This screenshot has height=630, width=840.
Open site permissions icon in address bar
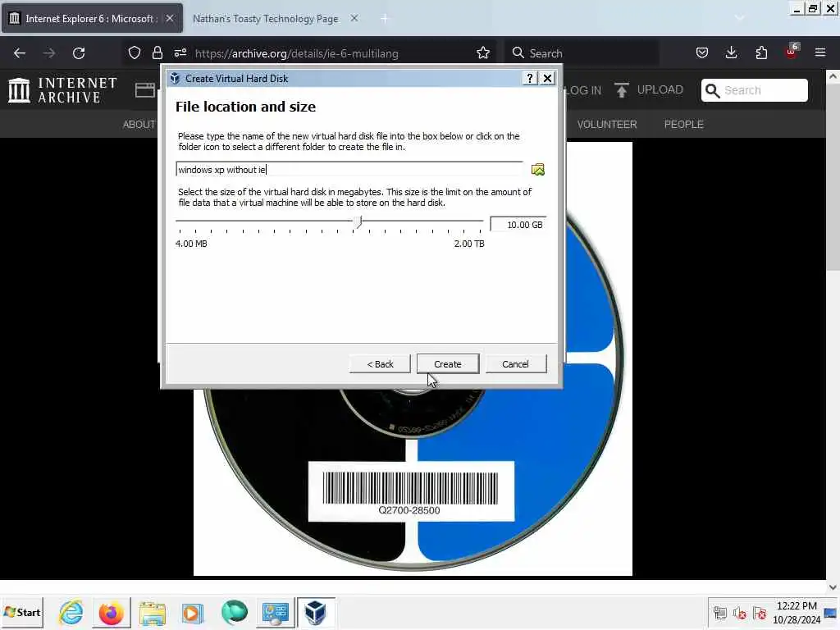point(180,53)
